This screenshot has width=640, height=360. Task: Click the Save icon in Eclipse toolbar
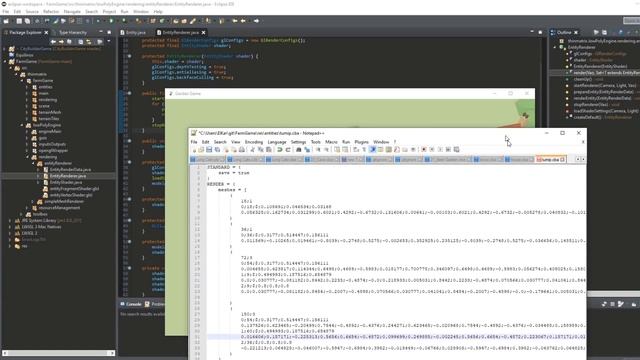pyautogui.click(x=19, y=21)
